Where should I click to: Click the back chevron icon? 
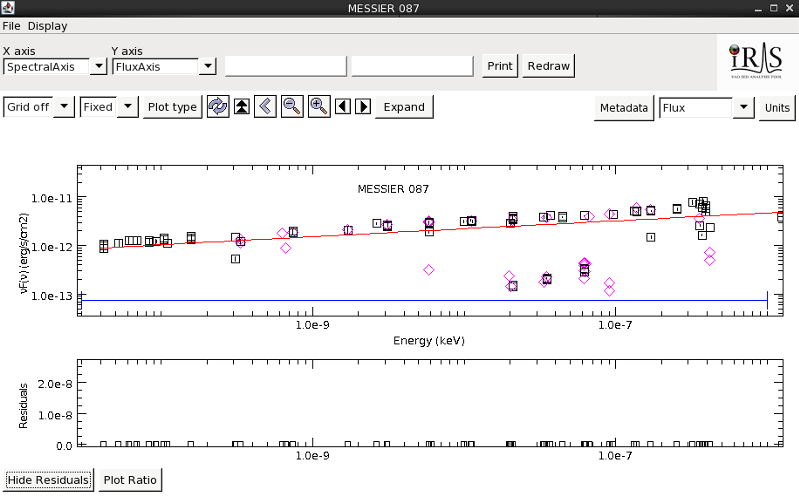(265, 107)
